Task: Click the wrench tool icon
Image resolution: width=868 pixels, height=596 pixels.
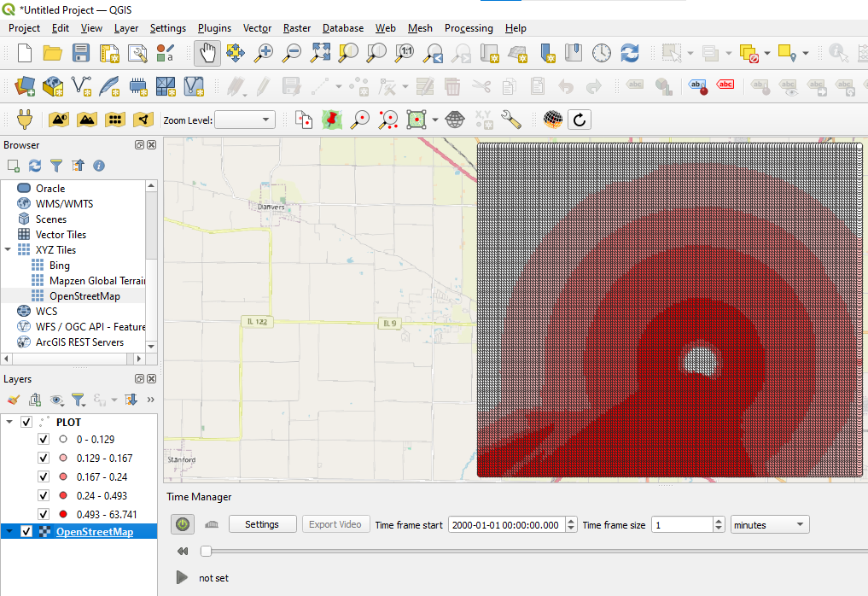Action: tap(510, 120)
